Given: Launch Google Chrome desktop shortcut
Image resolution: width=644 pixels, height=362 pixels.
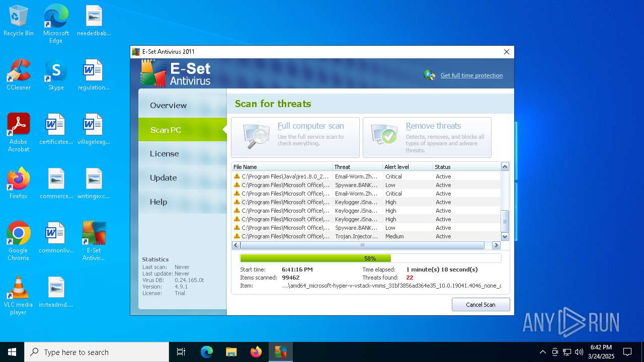Looking at the screenshot, I should click(x=19, y=241).
